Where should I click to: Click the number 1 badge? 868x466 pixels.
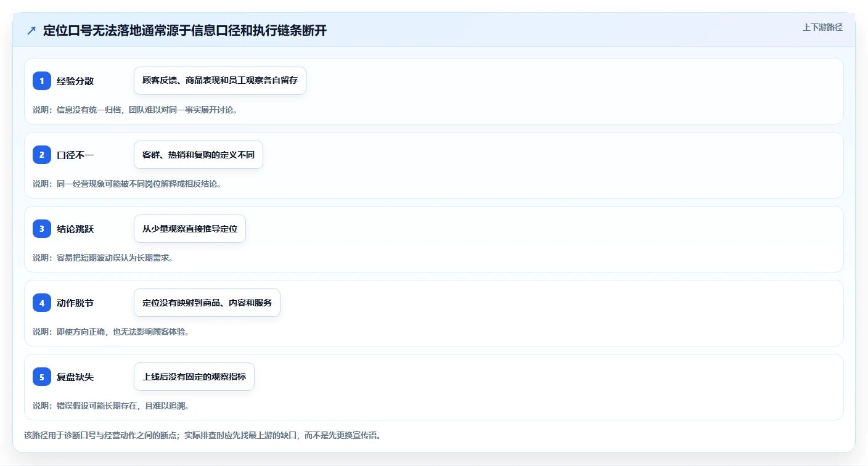(42, 81)
